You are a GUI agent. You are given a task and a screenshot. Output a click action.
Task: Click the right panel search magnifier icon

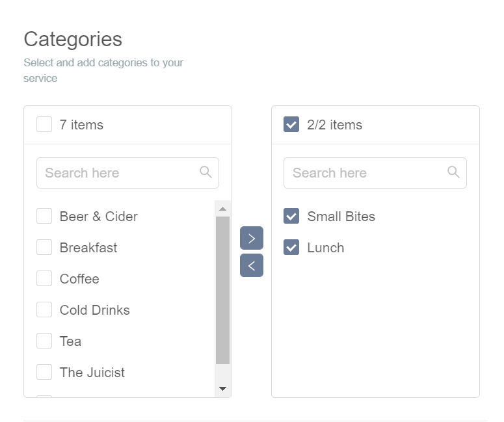pos(453,172)
